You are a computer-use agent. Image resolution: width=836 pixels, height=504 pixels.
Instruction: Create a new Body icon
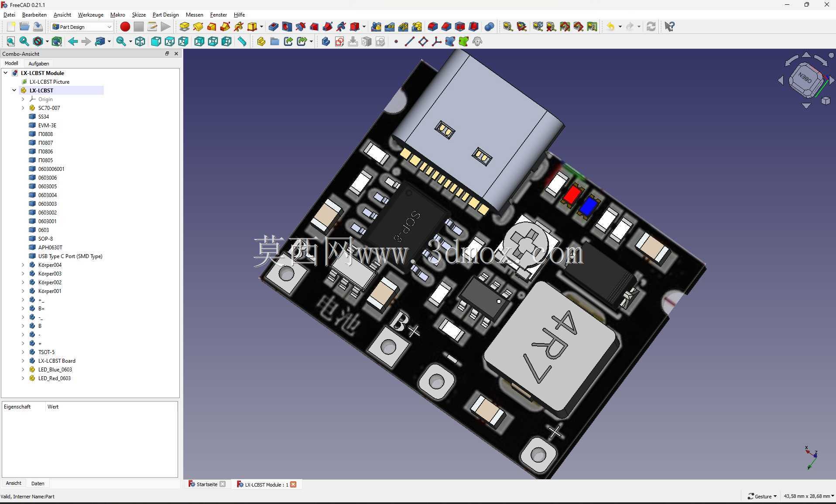326,41
